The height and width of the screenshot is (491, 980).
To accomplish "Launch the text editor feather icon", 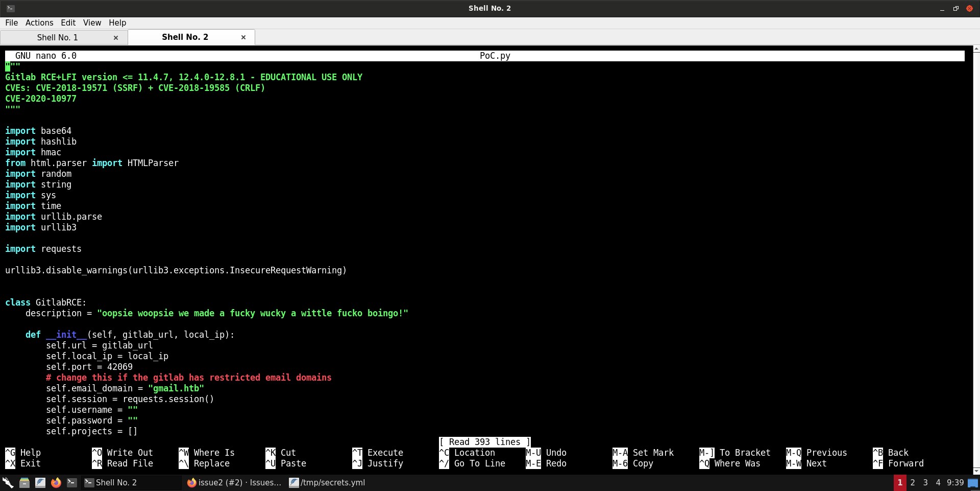I will [40, 482].
